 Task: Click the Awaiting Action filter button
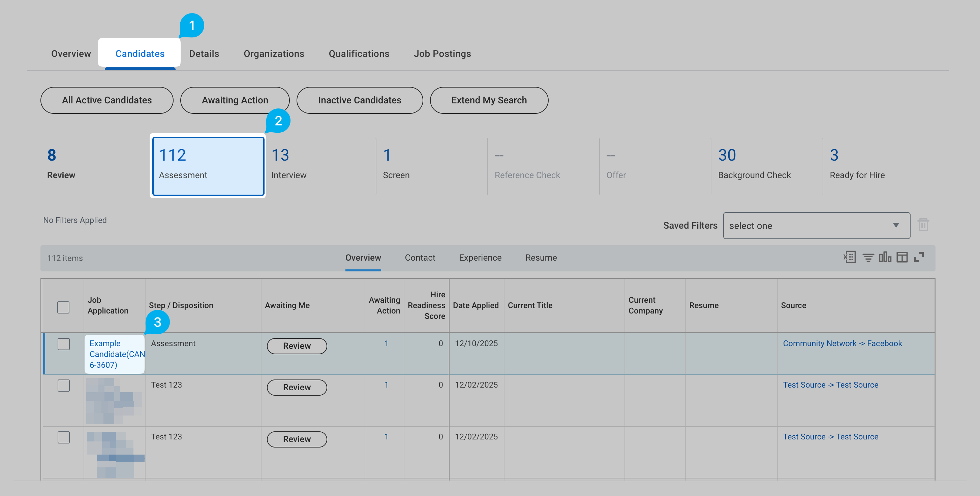[235, 100]
